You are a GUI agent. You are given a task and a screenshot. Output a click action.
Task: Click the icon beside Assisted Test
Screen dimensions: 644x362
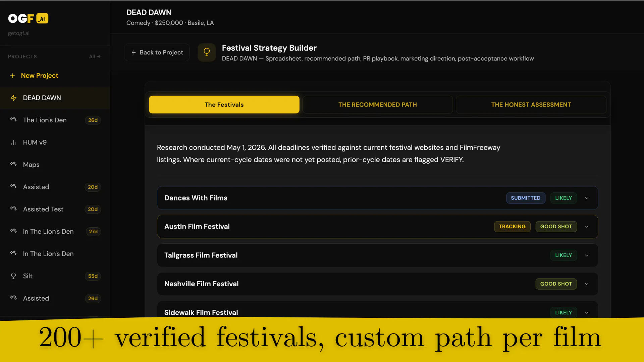(13, 208)
